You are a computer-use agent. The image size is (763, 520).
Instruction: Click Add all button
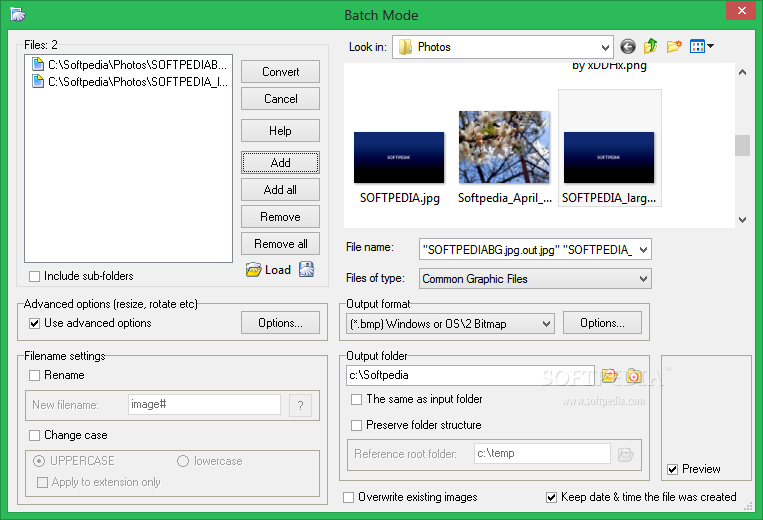(x=280, y=190)
